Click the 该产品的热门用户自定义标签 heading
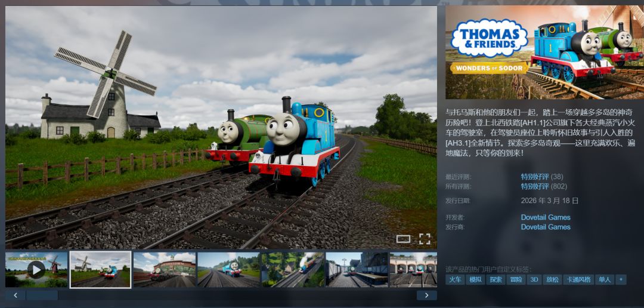 (488, 269)
